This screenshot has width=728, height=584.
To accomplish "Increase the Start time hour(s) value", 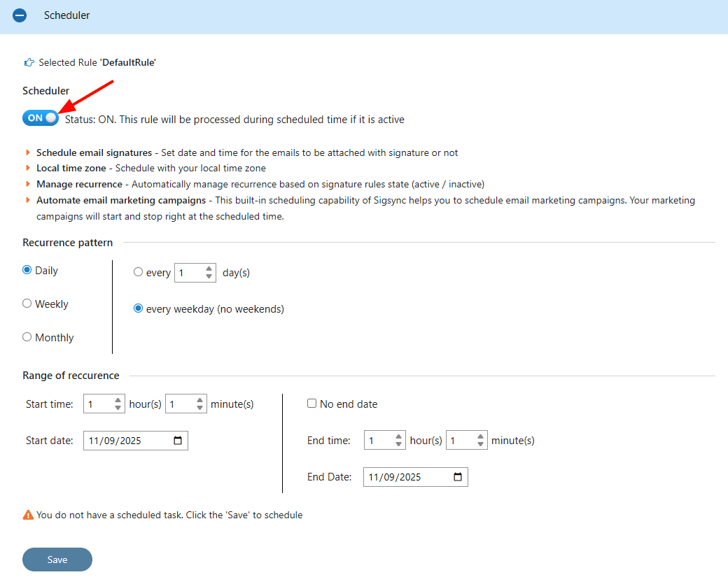I will click(118, 400).
